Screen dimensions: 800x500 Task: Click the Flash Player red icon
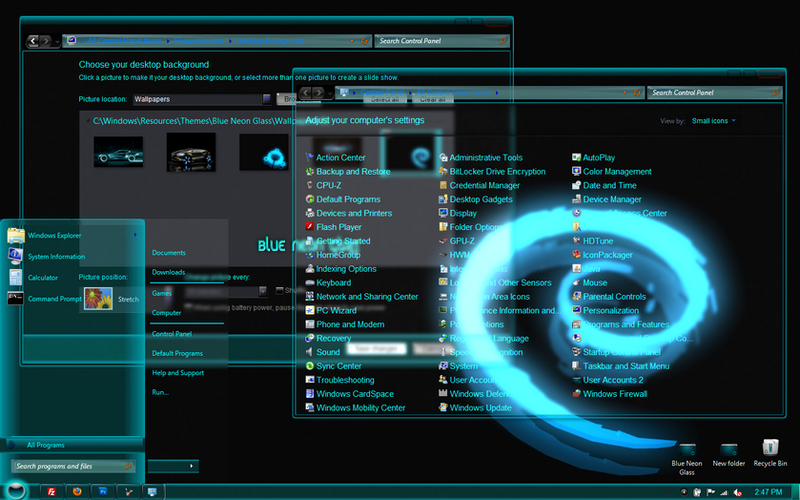(309, 227)
